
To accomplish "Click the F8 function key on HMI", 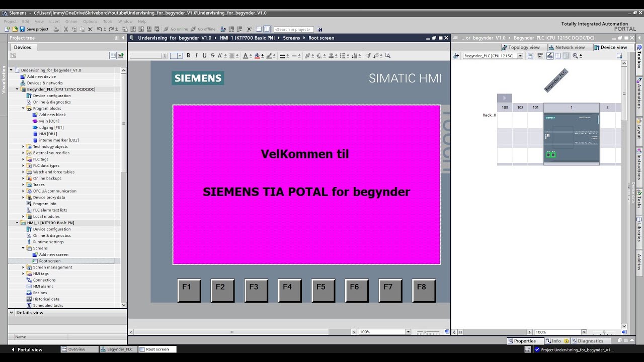I will tap(424, 291).
